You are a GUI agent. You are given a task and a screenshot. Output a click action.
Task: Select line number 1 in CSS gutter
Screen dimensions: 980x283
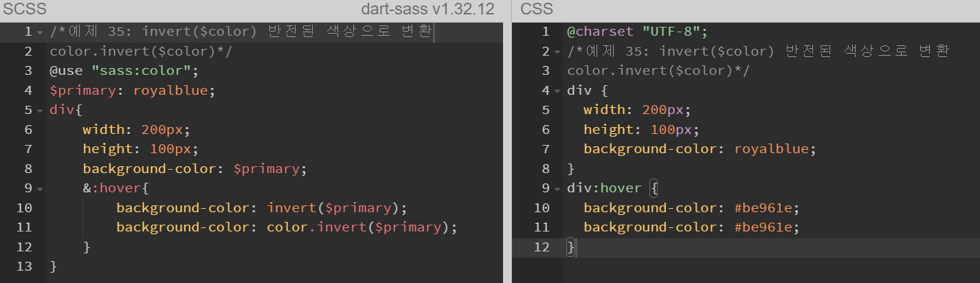pos(546,32)
